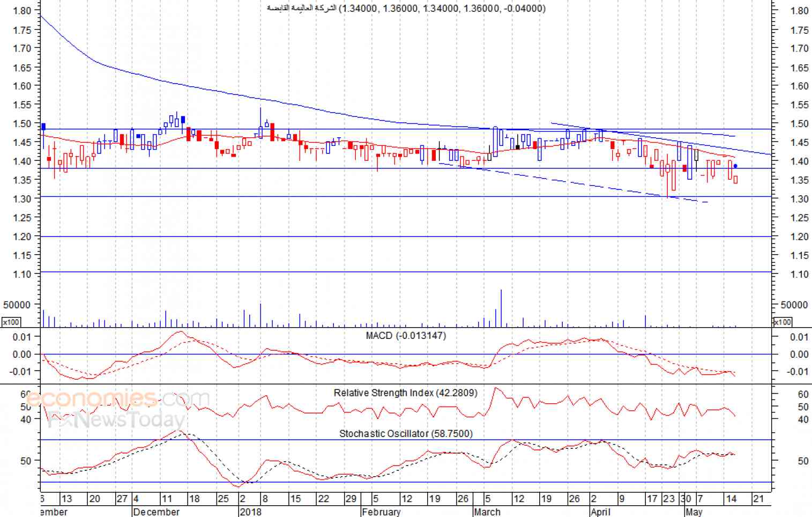The width and height of the screenshot is (812, 517).
Task: Click date label 11 in December
Action: tap(166, 499)
